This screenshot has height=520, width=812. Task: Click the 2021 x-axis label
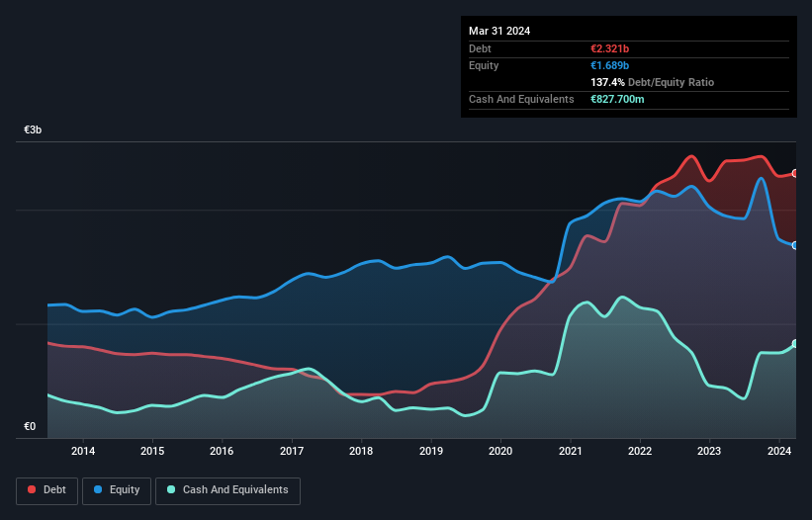tap(570, 451)
